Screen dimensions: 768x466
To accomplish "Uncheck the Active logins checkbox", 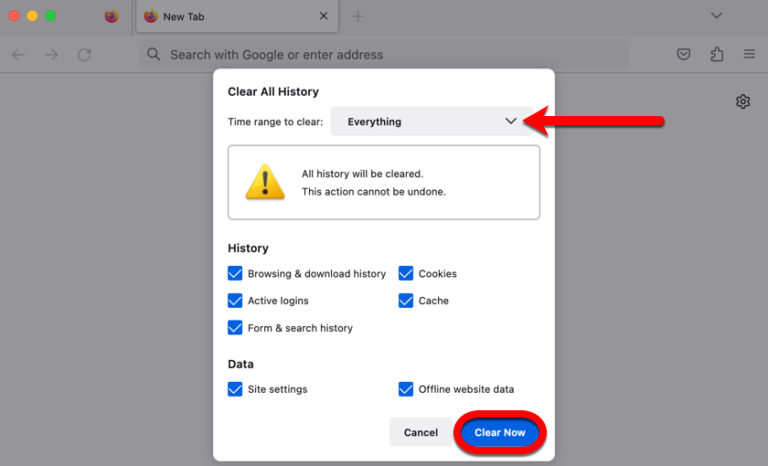I will [235, 300].
